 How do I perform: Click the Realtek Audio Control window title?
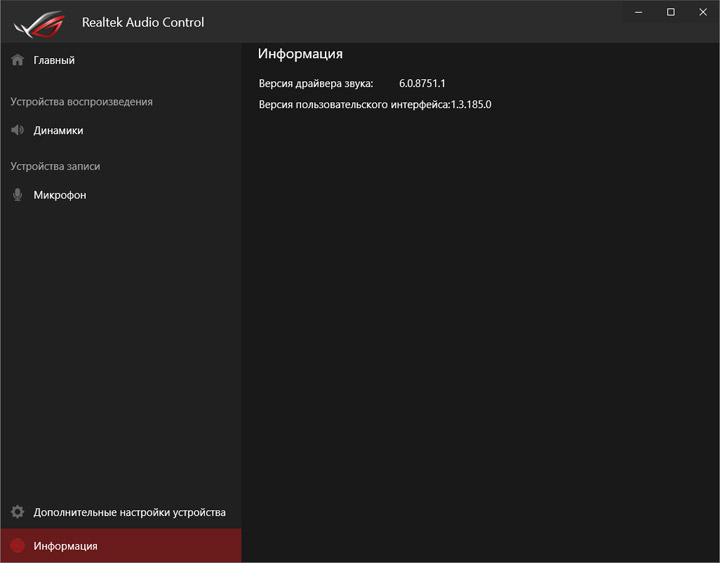click(143, 22)
